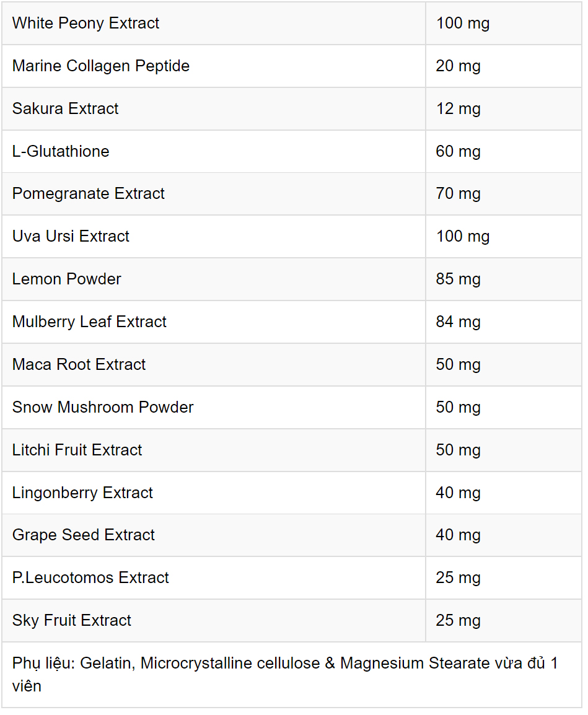This screenshot has width=588, height=715.
Task: Click the Litchi Fruit Extract cell
Action: (214, 450)
